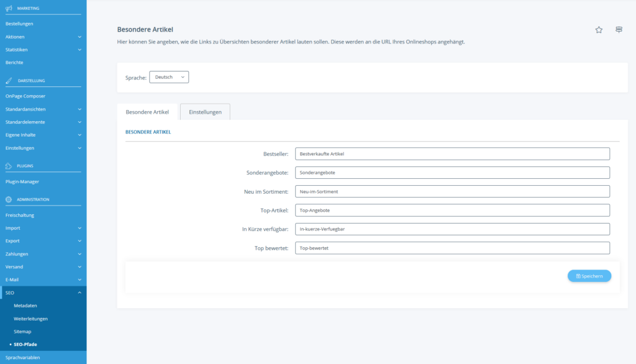Open Bestellungen in the sidebar
Image resolution: width=636 pixels, height=364 pixels.
(19, 24)
